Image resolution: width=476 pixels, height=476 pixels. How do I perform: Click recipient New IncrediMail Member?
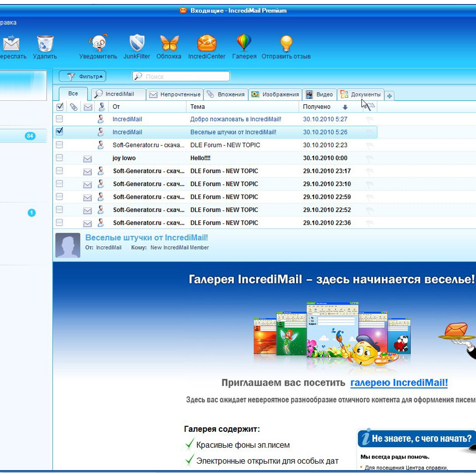point(180,248)
